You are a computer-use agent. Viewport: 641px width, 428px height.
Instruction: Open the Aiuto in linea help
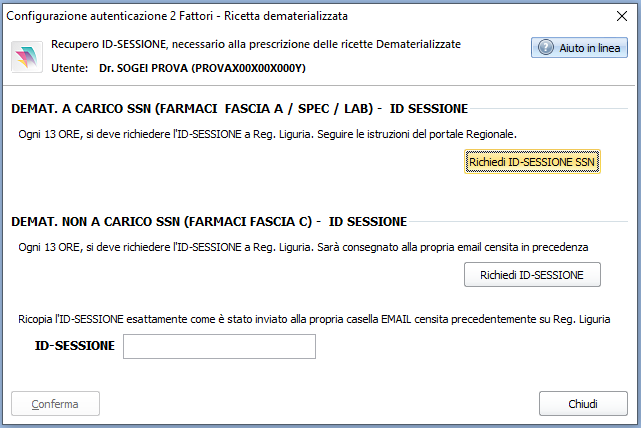[x=579, y=48]
